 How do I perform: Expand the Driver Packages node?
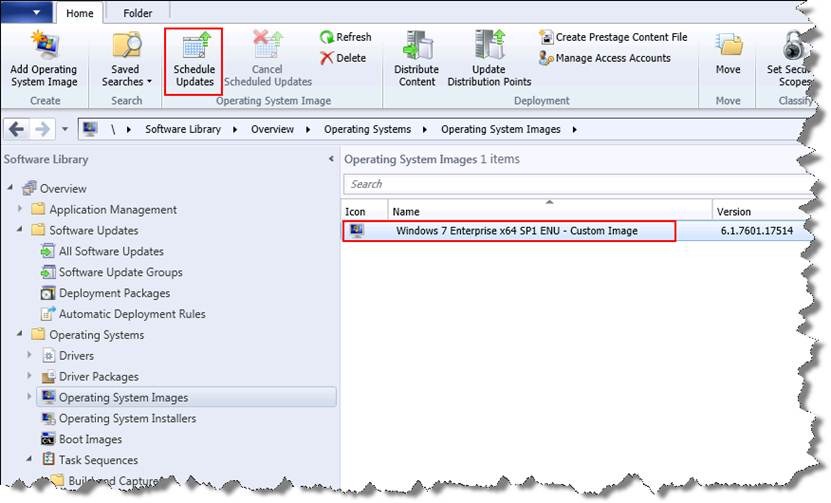pos(30,375)
